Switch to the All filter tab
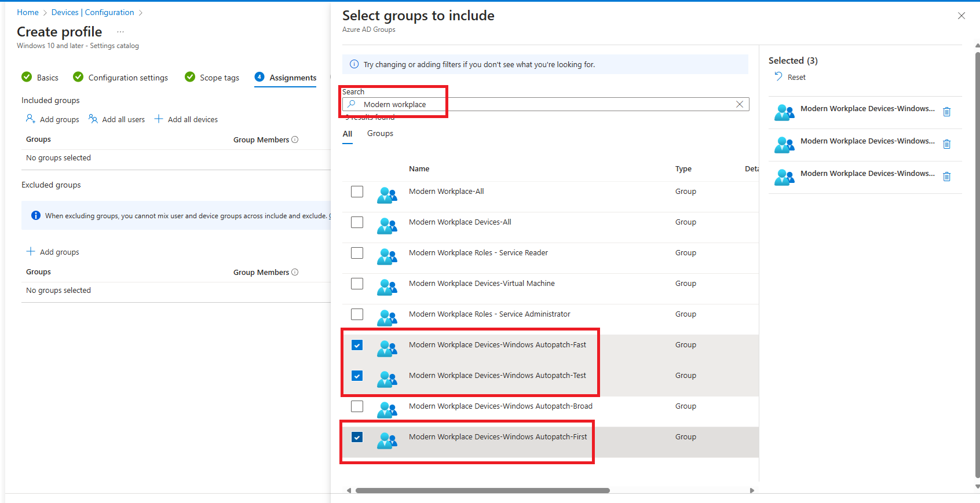980x503 pixels. pyautogui.click(x=348, y=134)
